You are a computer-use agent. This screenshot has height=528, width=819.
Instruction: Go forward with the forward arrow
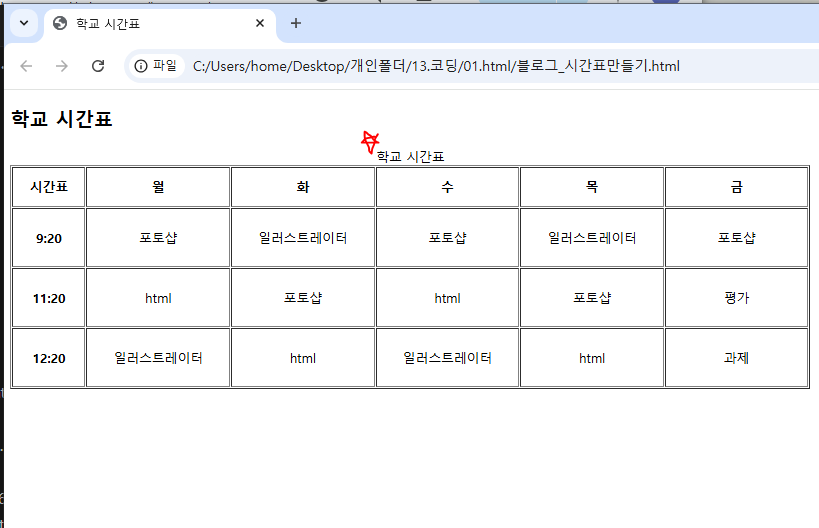pos(62,66)
